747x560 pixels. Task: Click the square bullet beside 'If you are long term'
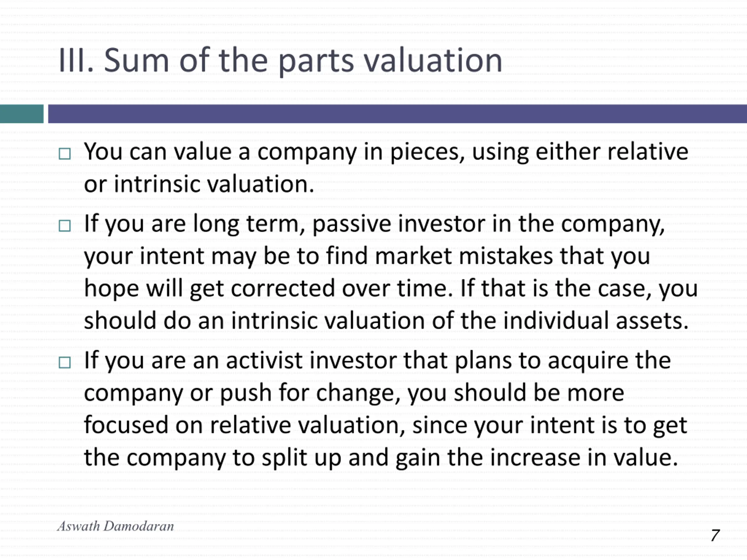[x=64, y=226]
